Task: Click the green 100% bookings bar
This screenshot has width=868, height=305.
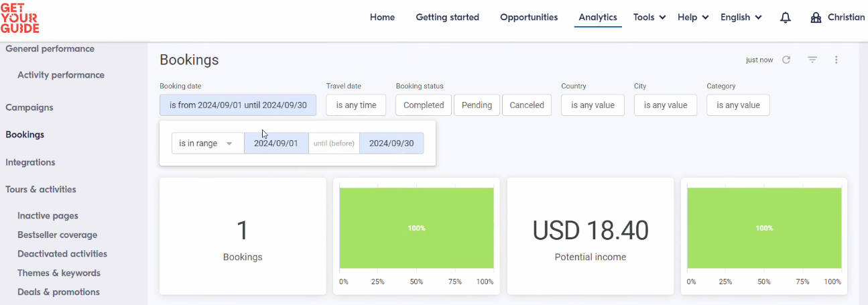Action: 416,228
